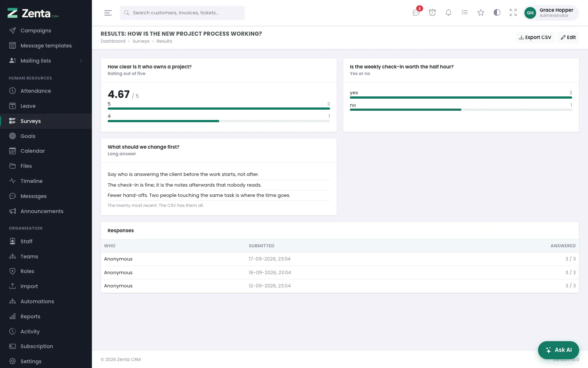Click the Zenta CRM logo
Viewport: 588px width, 368px height.
pyautogui.click(x=33, y=13)
